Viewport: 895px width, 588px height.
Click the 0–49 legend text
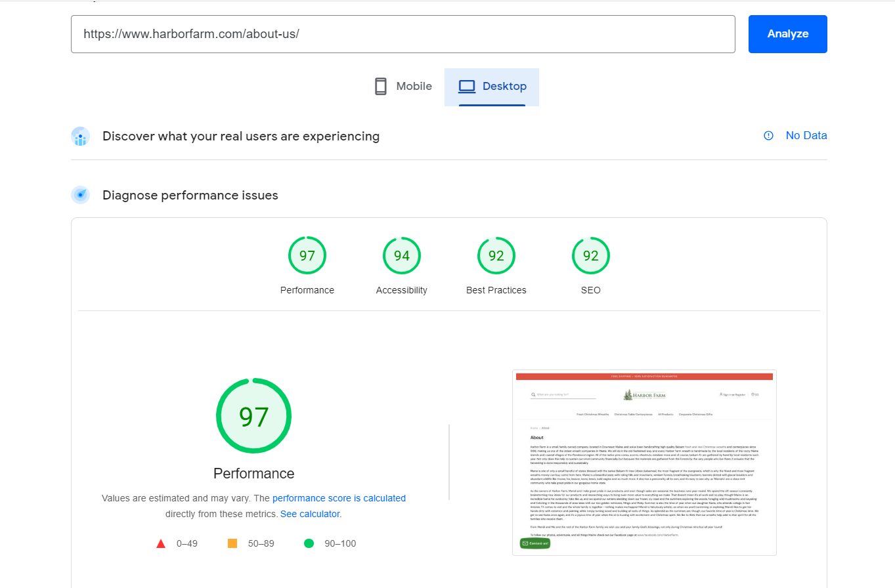point(187,543)
